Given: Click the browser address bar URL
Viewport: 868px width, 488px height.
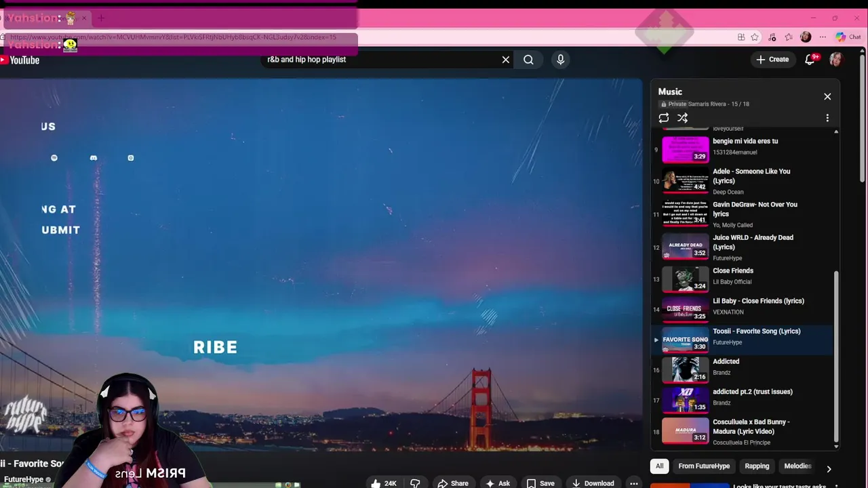Looking at the screenshot, I should tap(174, 37).
